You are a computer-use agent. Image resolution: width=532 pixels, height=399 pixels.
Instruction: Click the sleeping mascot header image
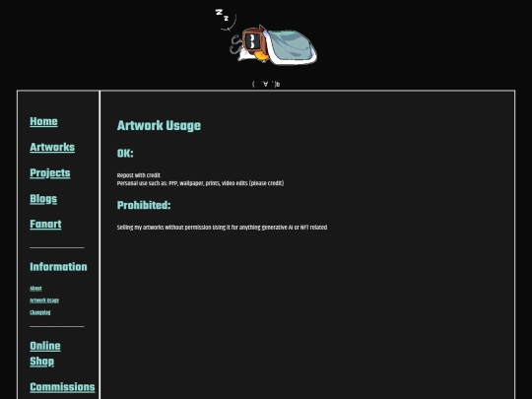click(x=266, y=36)
